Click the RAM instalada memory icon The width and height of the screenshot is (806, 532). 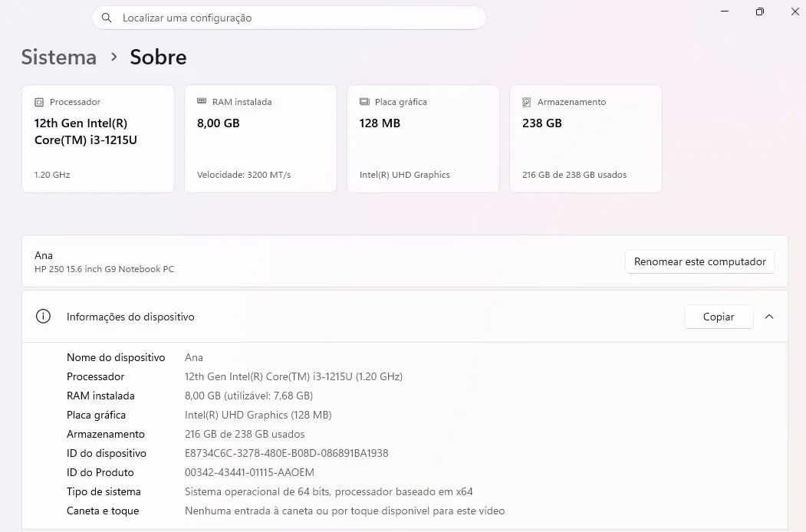coord(202,101)
